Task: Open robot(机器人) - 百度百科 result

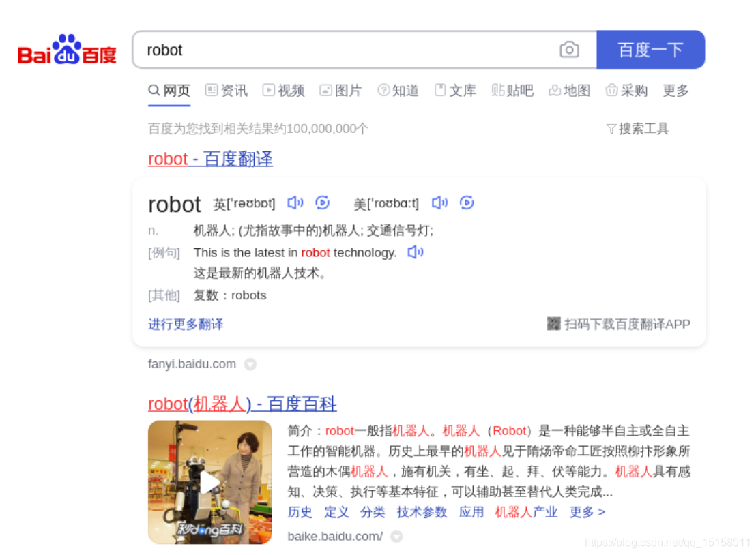Action: point(242,404)
